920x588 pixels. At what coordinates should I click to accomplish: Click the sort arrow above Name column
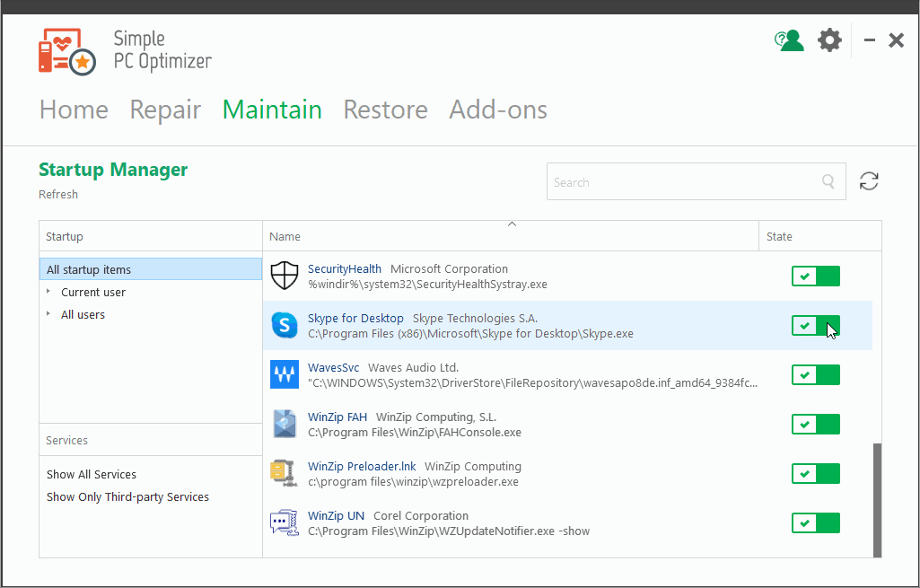coord(512,224)
